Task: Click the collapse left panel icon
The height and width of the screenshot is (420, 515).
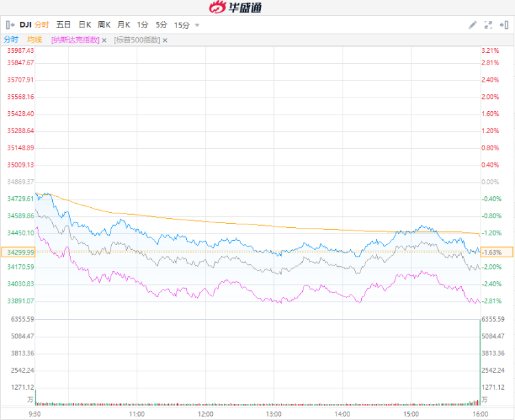Action: [x=10, y=25]
